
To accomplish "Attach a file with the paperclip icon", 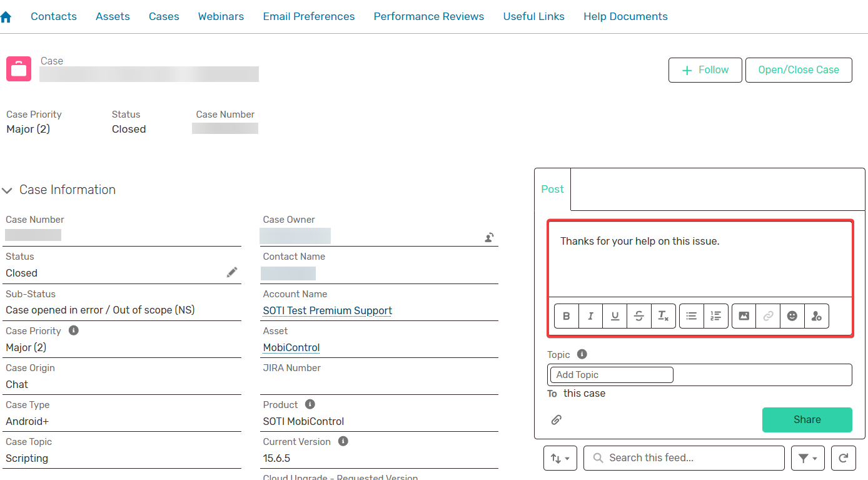I will pos(557,419).
